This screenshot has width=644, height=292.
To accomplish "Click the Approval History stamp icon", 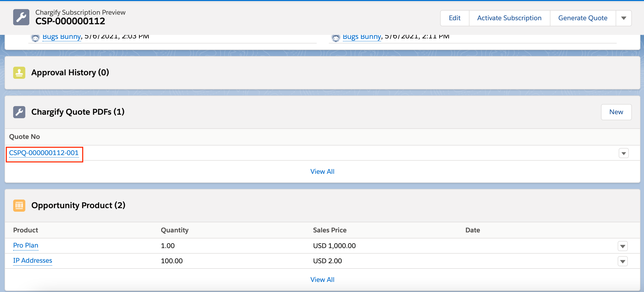I will (19, 73).
